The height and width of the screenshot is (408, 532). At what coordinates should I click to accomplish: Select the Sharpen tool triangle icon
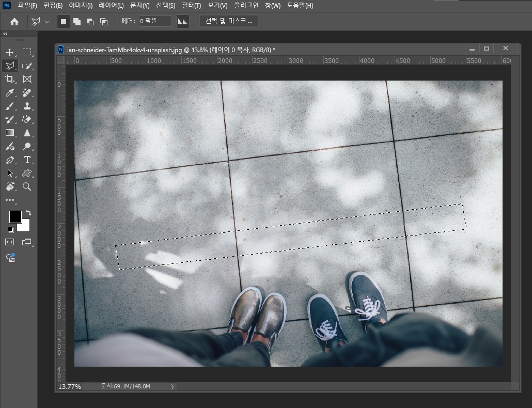27,133
